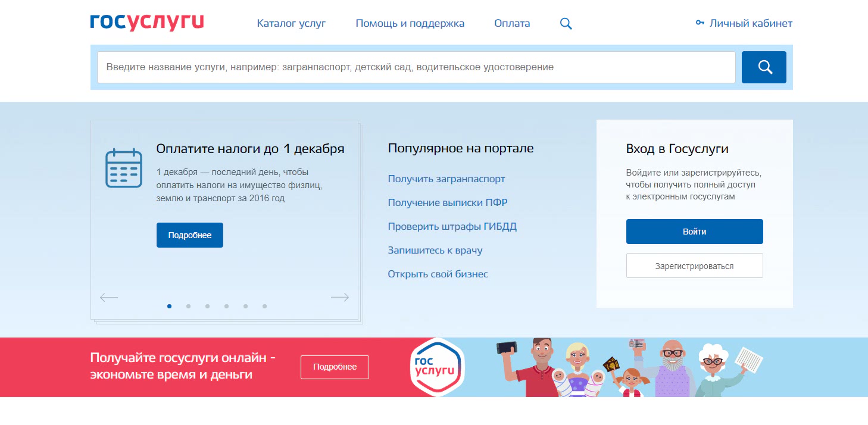Click the Войти button

[x=694, y=232]
